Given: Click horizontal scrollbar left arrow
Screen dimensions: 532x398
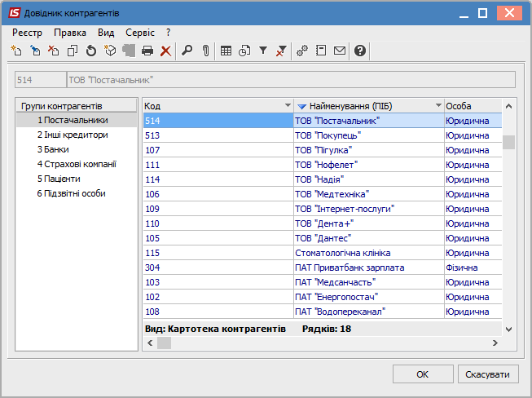Looking at the screenshot, I should point(150,343).
